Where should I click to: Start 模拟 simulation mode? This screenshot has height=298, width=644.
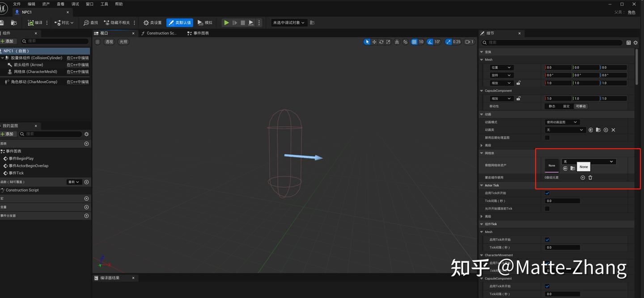click(206, 22)
